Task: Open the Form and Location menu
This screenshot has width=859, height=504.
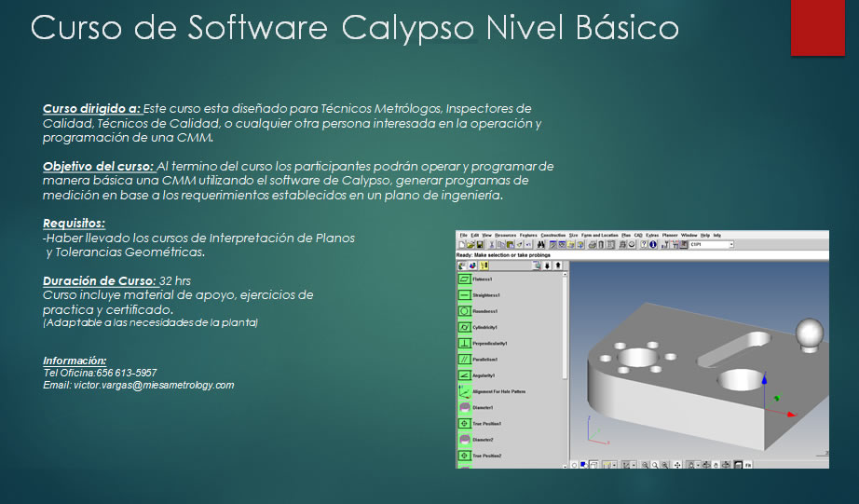Action: 599,235
